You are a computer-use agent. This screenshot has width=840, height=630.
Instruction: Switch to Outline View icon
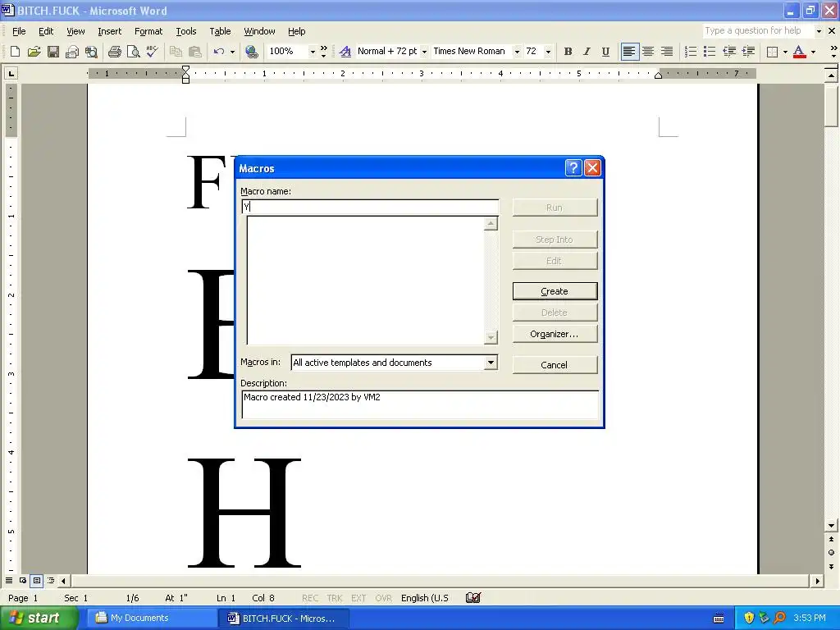click(50, 580)
